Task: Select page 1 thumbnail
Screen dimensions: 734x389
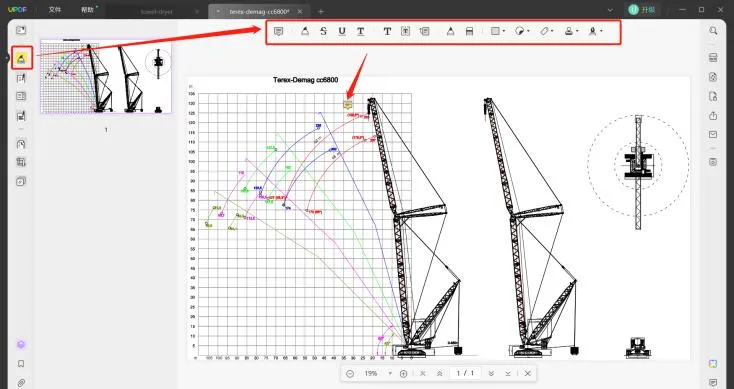Action: pos(106,76)
